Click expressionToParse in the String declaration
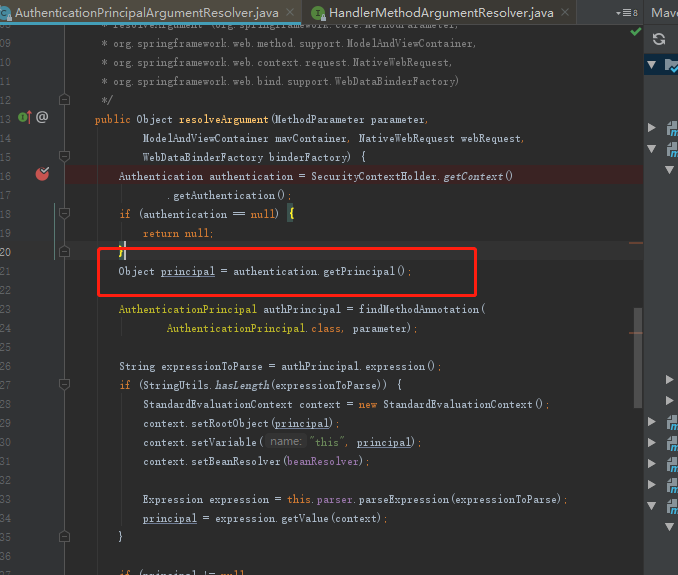 (x=212, y=367)
